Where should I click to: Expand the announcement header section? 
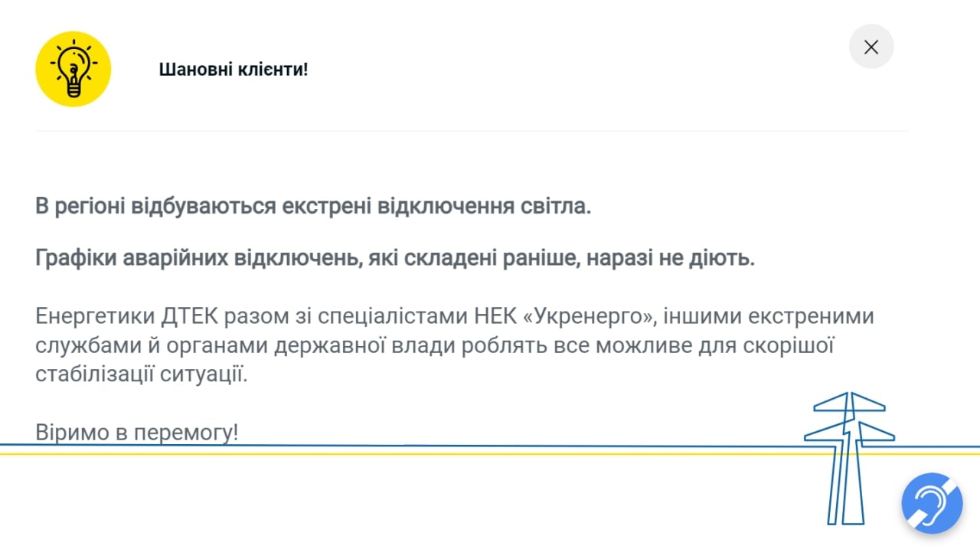[x=233, y=69]
